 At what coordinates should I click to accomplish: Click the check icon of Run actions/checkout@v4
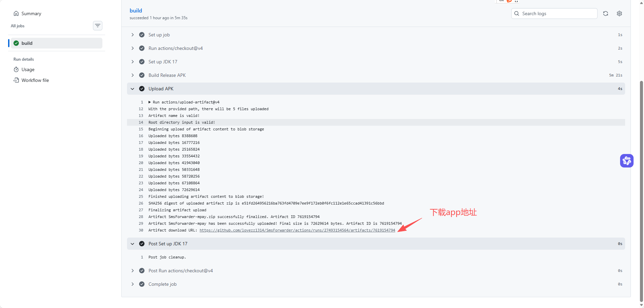[x=142, y=48]
